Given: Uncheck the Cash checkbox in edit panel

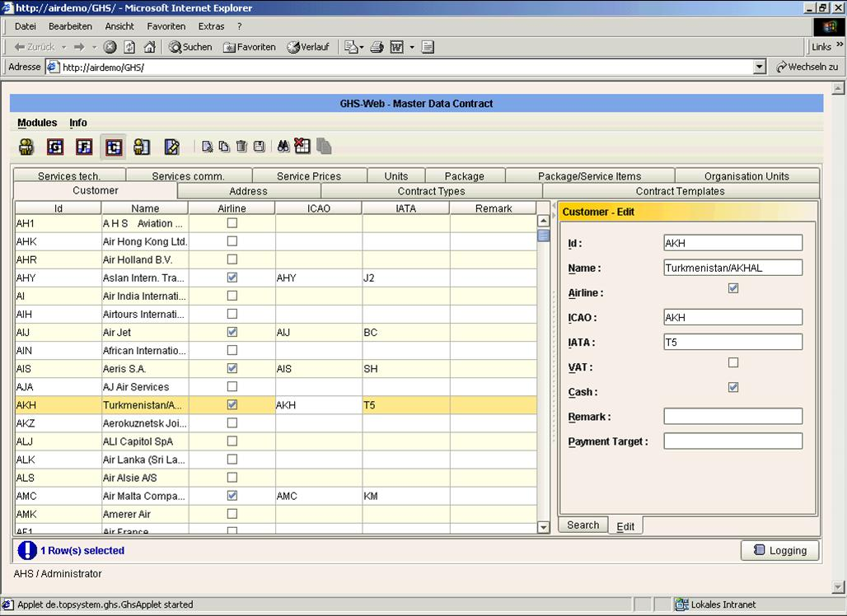Looking at the screenshot, I should point(733,387).
